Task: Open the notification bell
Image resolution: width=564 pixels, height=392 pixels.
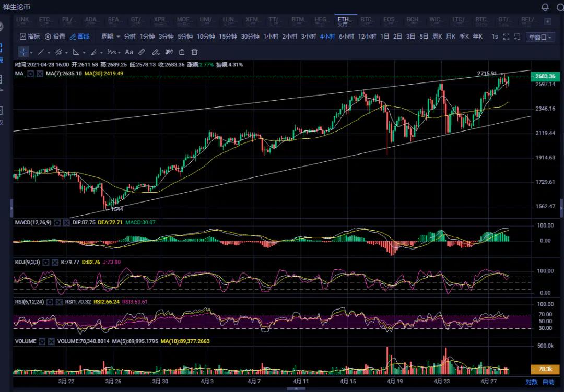Action: [x=545, y=7]
